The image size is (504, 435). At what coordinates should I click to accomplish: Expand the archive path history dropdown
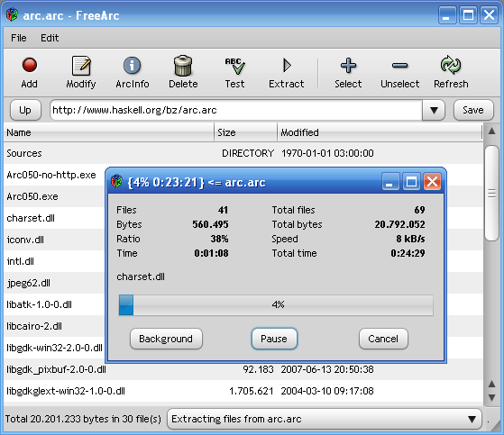tap(434, 111)
